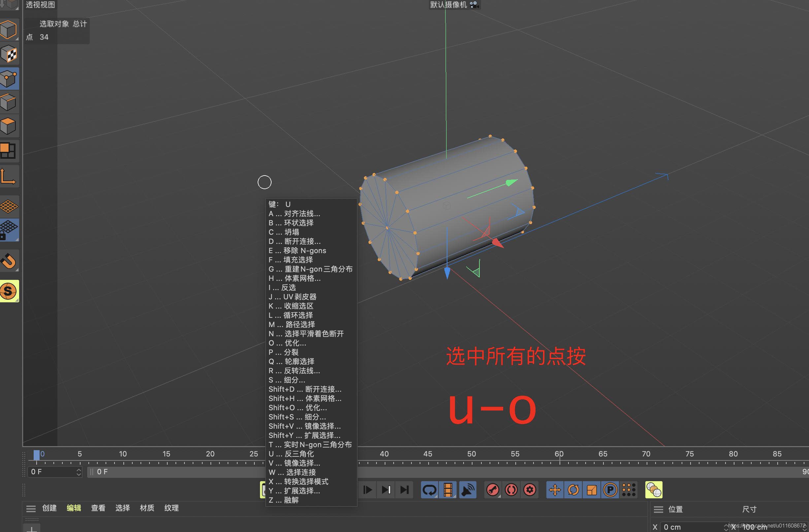Screen dimensions: 809x532
Task: Jump to the last frame button
Action: point(404,490)
